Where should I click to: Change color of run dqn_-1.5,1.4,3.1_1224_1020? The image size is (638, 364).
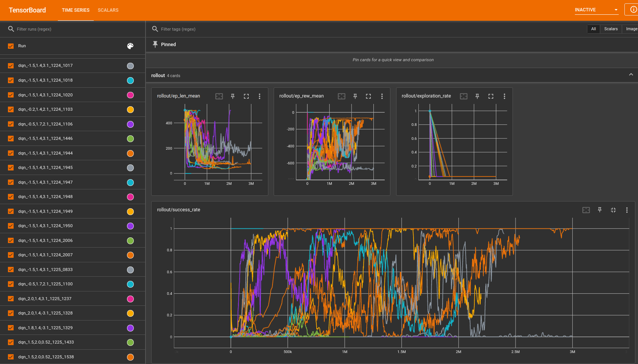coord(130,95)
